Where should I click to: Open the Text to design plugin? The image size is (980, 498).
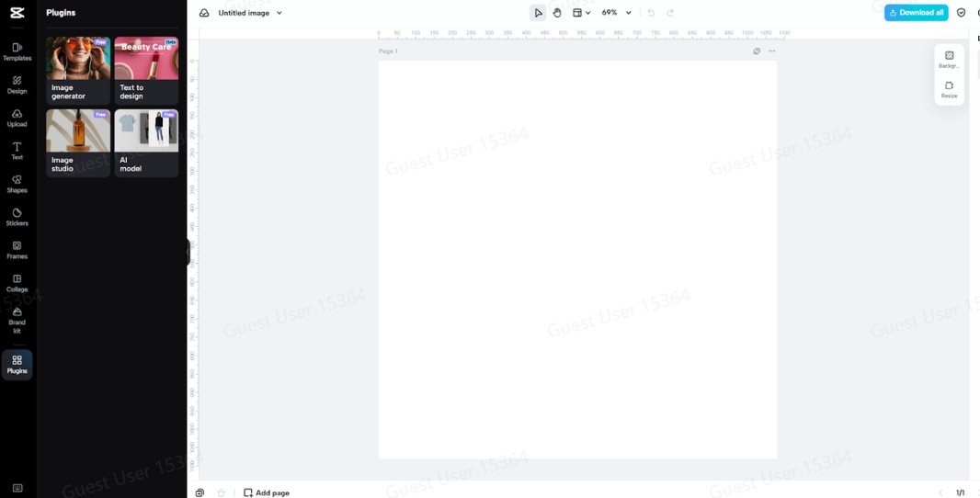pos(146,71)
